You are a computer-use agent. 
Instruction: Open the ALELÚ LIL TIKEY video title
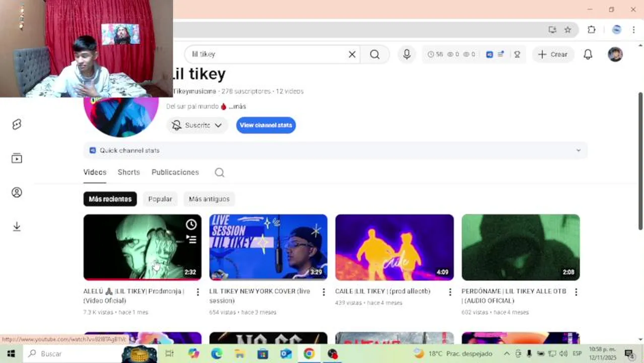pos(134,296)
